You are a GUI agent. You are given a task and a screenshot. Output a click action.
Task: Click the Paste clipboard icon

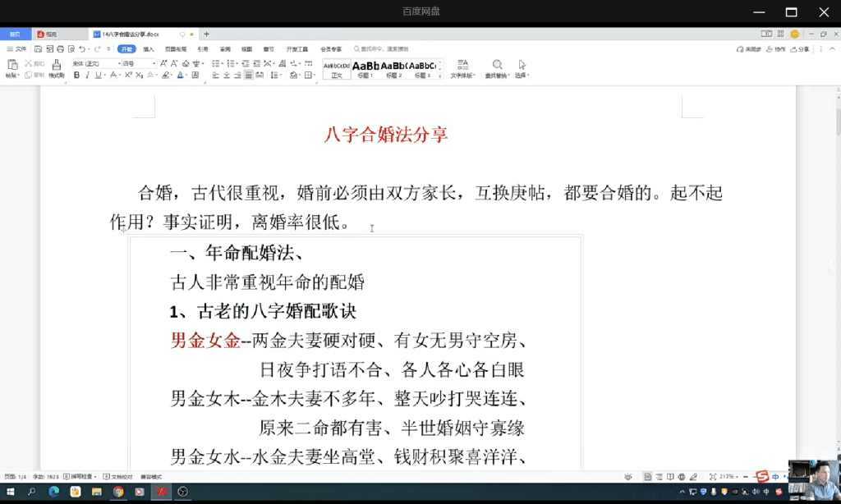pos(11,65)
